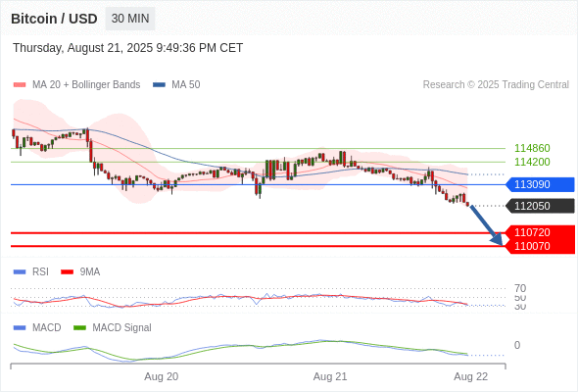578x392 pixels.
Task: Click the MACD Signal green legend marker
Action: coord(79,328)
